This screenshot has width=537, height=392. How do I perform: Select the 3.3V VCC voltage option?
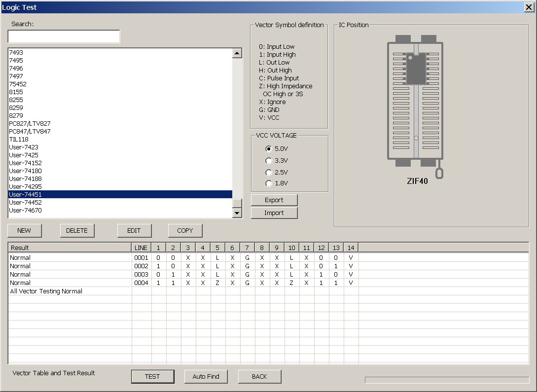(x=269, y=161)
